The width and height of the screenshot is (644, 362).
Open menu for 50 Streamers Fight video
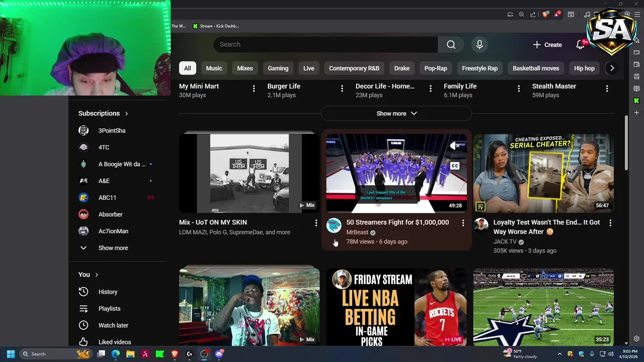(463, 223)
